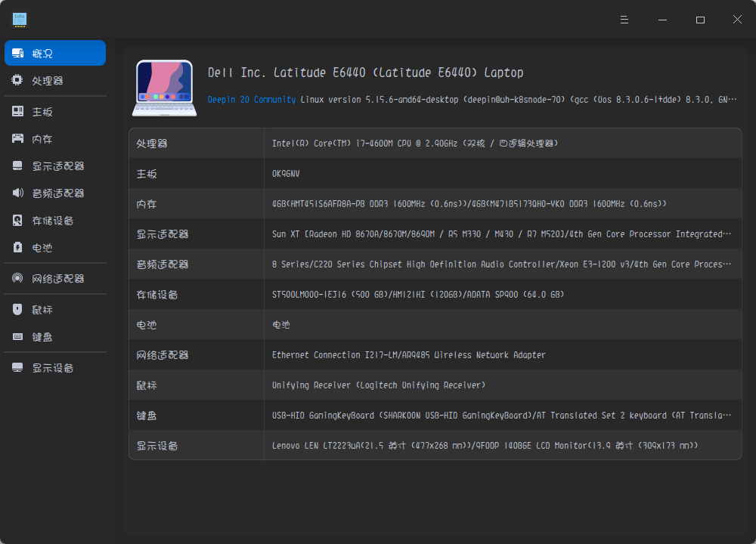The height and width of the screenshot is (544, 756).
Task: Open the hamburger menu in title bar
Action: (624, 20)
